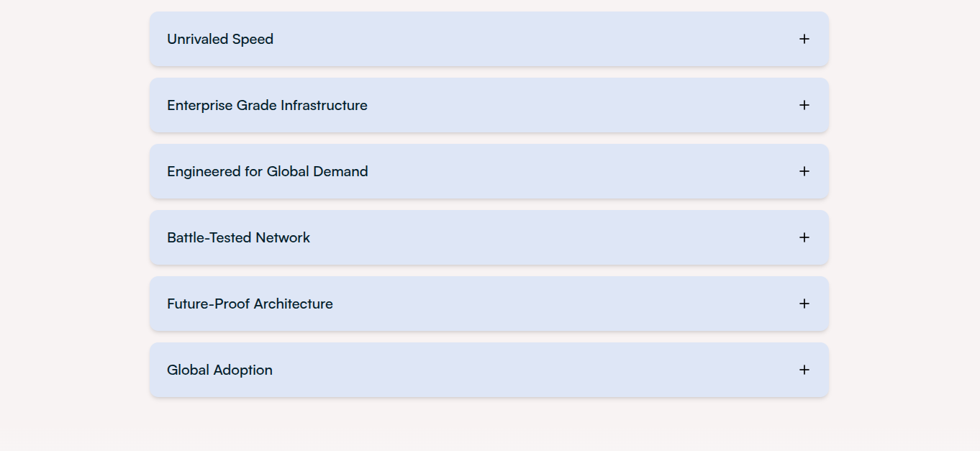Image resolution: width=980 pixels, height=451 pixels.
Task: Expand the Enterprise Grade Infrastructure accordion row
Action: (489, 105)
